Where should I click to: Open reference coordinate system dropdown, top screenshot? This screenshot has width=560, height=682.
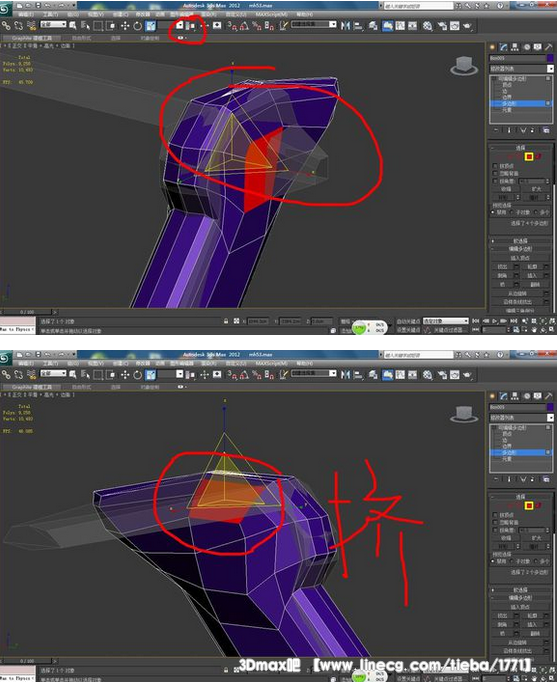click(x=170, y=25)
